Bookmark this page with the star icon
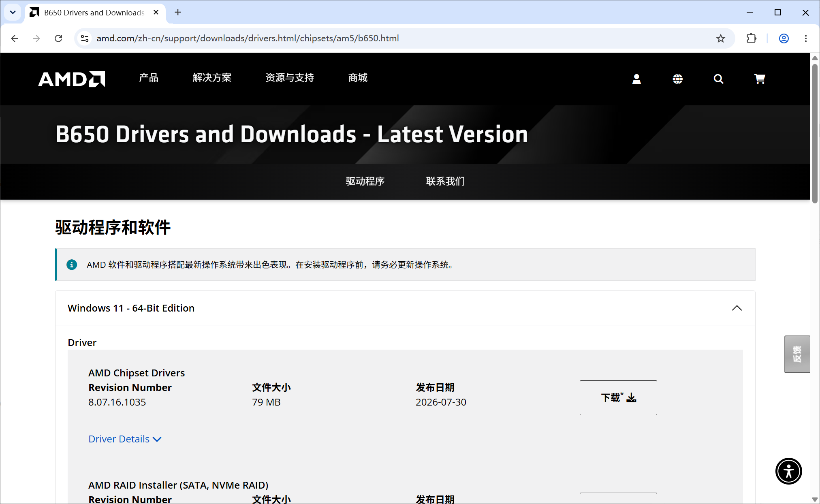Image resolution: width=820 pixels, height=504 pixels. pyautogui.click(x=720, y=38)
